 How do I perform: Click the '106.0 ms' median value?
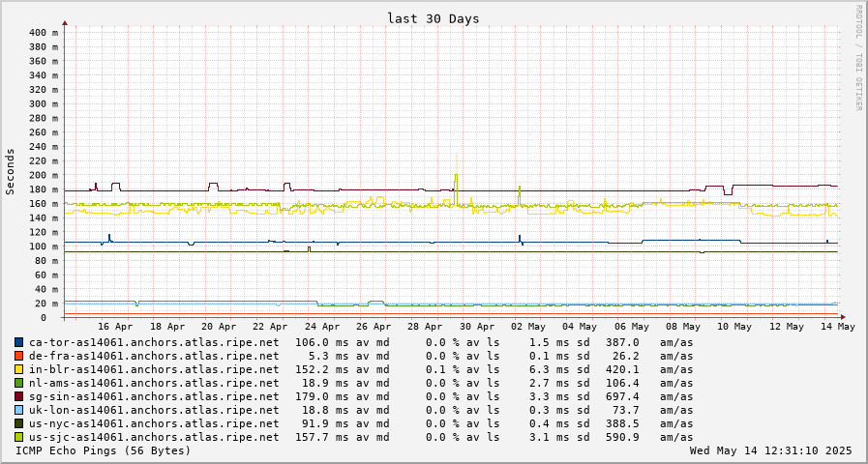coord(321,343)
